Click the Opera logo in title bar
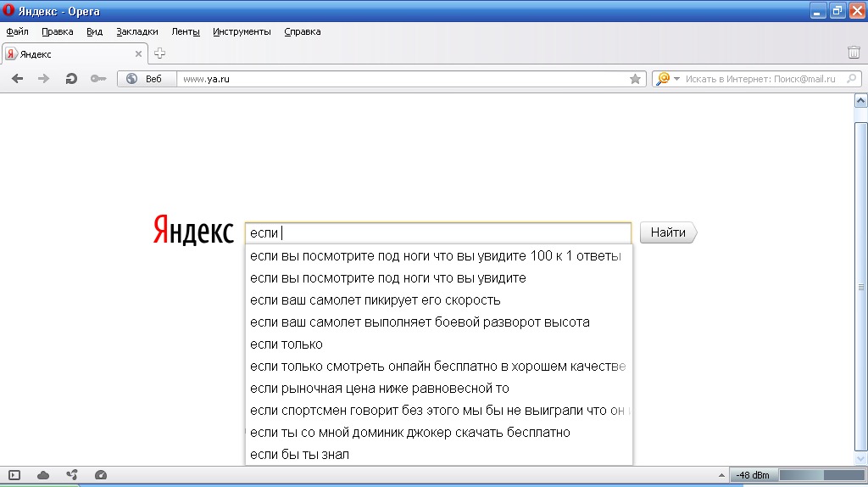 coord(8,10)
